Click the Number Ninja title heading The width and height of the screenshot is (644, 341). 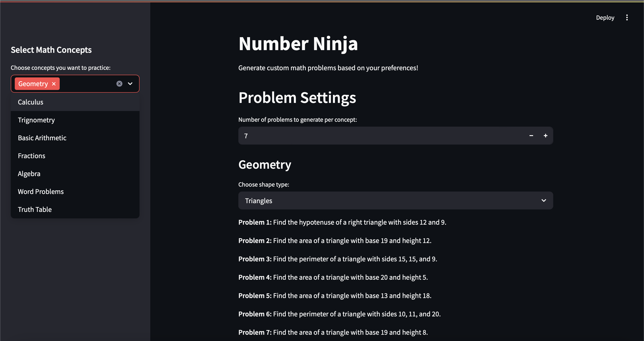click(298, 44)
